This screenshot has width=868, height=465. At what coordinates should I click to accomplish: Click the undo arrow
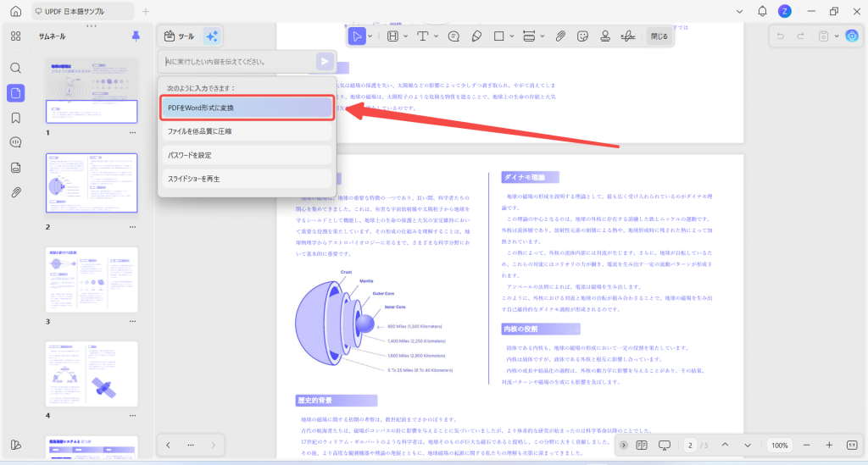(781, 36)
